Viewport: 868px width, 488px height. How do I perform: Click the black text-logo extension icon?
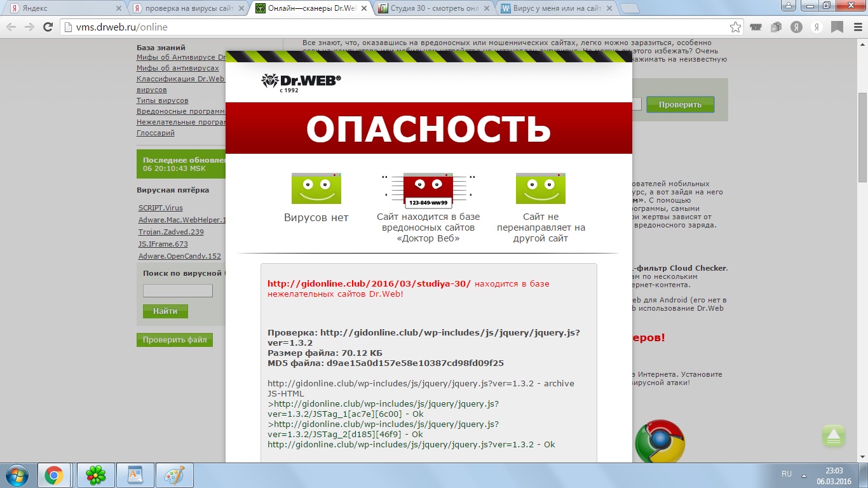pos(756,27)
